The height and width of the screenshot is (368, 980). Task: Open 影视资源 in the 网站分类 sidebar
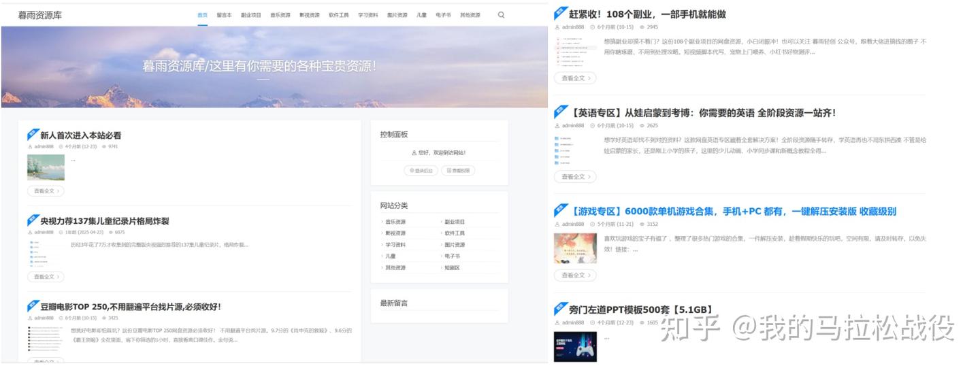(x=395, y=233)
